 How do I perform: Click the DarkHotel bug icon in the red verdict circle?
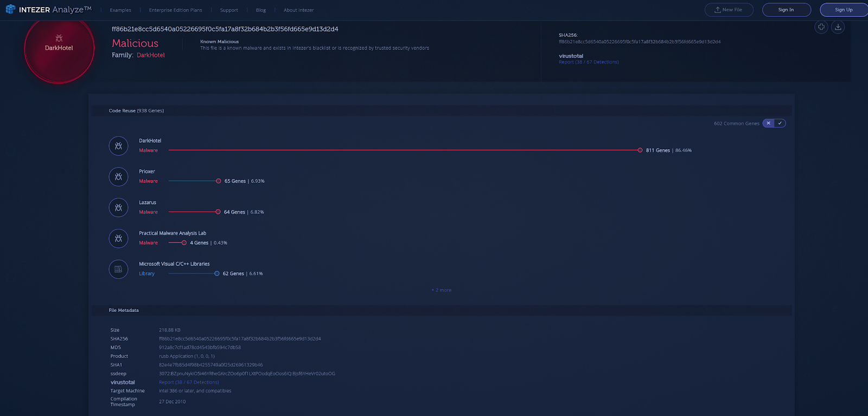tap(59, 38)
